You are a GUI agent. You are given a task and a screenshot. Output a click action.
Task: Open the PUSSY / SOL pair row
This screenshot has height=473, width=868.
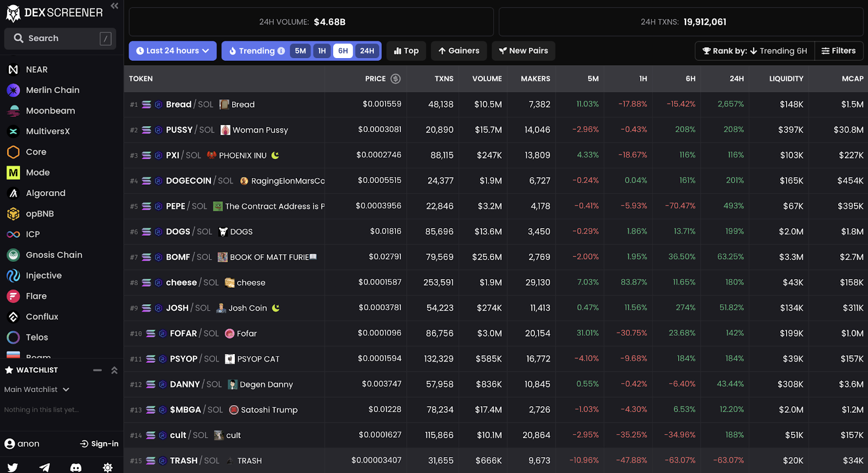click(496, 130)
